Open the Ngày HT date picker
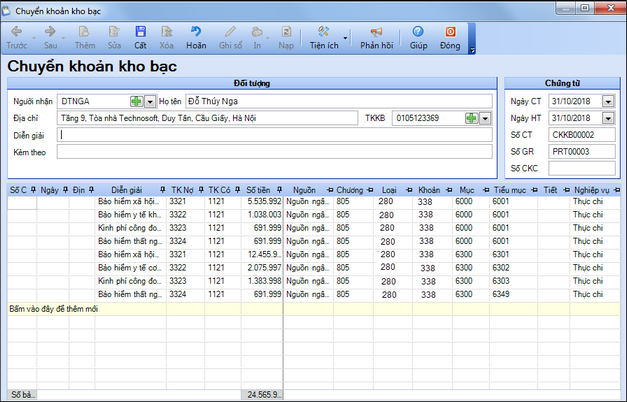The image size is (627, 402). point(608,118)
